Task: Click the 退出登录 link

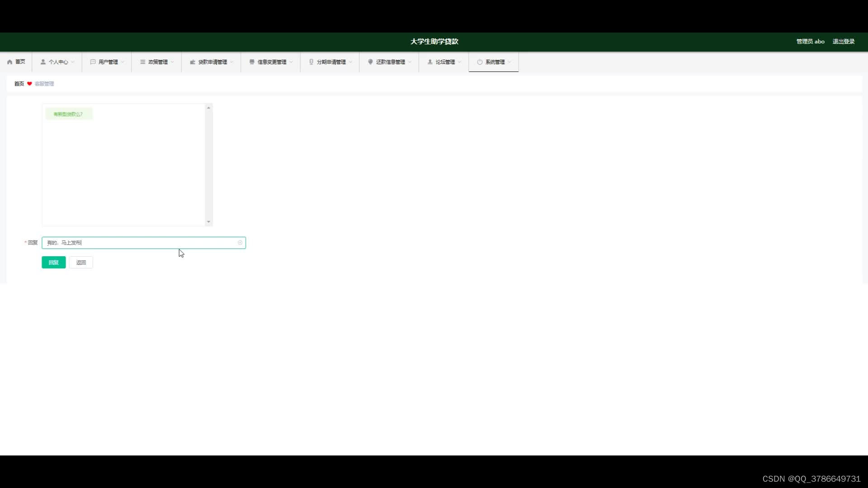Action: [x=844, y=42]
